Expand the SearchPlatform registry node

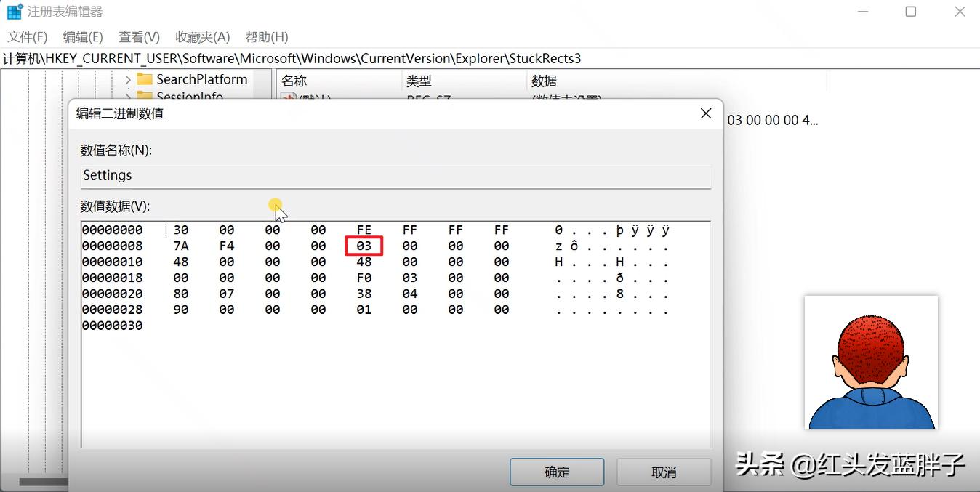[127, 79]
